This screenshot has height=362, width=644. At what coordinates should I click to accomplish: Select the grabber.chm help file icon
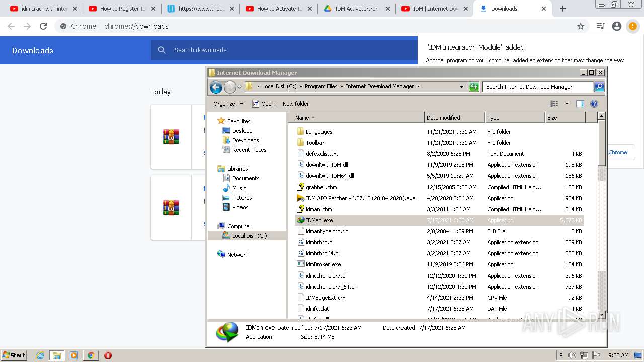[x=301, y=187]
